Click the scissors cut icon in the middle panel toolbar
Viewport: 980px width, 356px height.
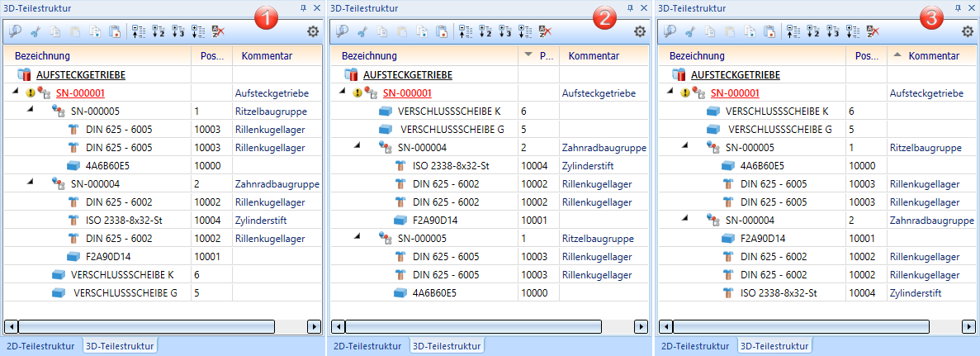pyautogui.click(x=362, y=31)
